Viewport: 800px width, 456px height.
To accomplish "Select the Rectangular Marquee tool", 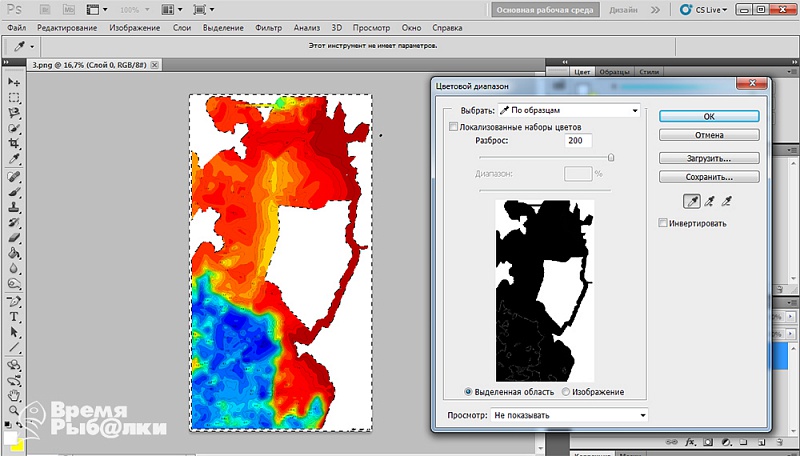I will coord(14,97).
